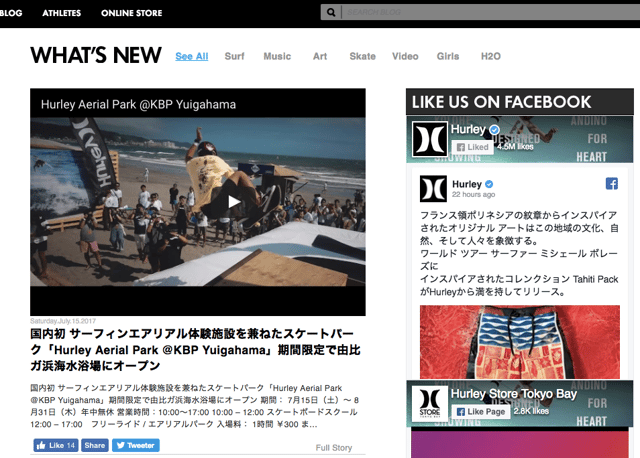Open Hurley Store Tokyo Bay page link
The image size is (640, 458).
(x=513, y=394)
